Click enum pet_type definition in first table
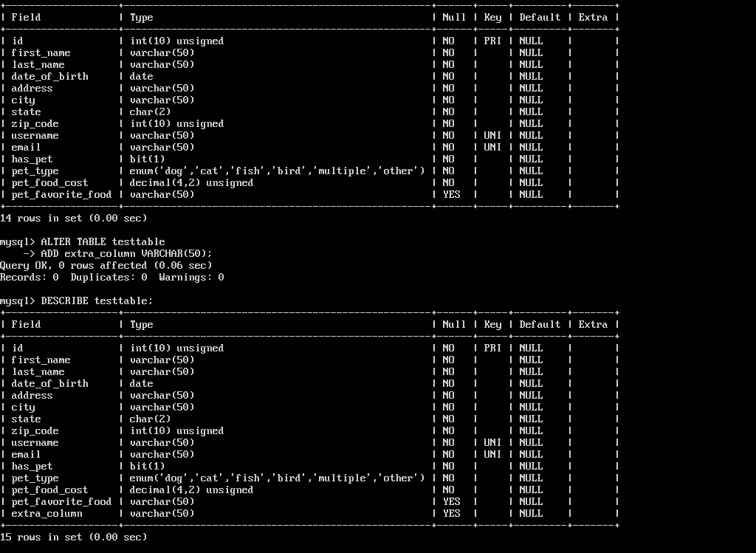Screen dimensions: 756x553 (278, 171)
